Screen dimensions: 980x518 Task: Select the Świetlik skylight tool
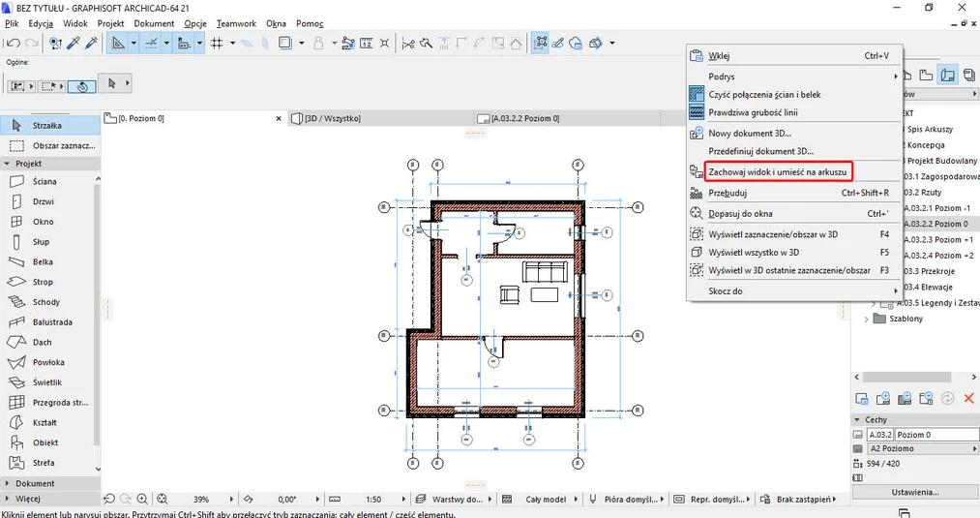coord(48,382)
